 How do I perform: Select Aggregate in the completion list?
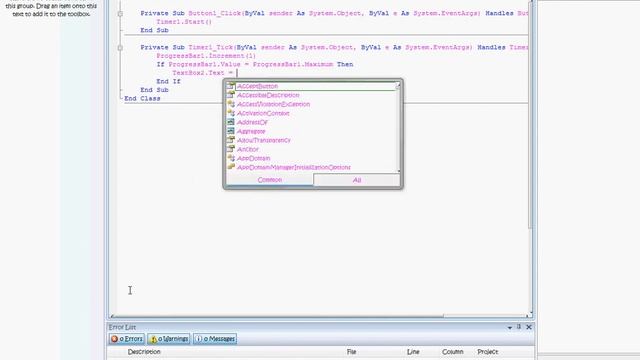pyautogui.click(x=251, y=131)
